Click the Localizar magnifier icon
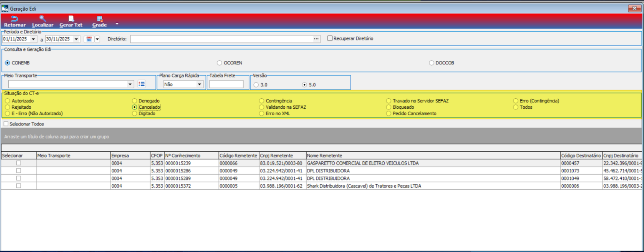Image resolution: width=644 pixels, height=252 pixels. pyautogui.click(x=42, y=19)
